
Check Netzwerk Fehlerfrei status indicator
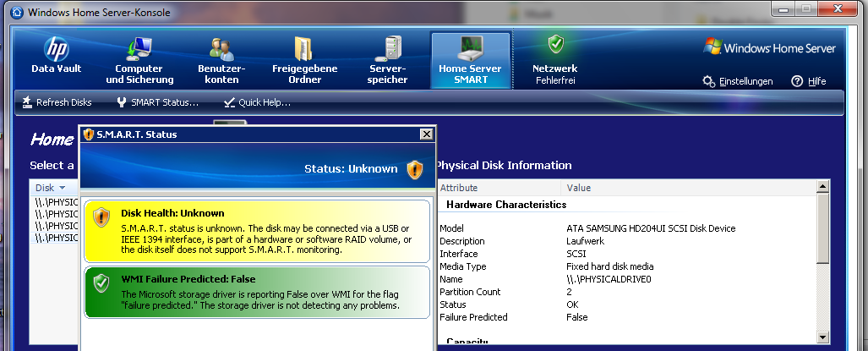[554, 60]
